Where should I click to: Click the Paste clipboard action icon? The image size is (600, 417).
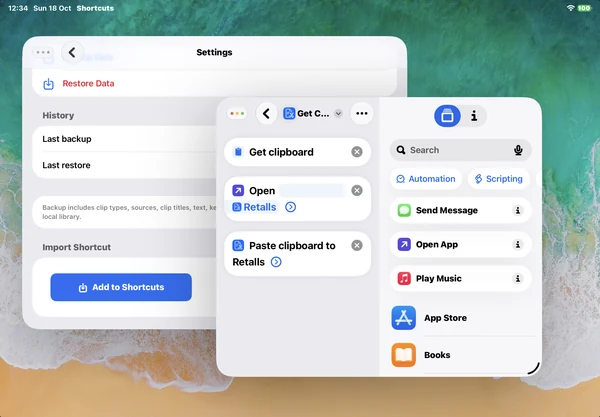tap(238, 245)
